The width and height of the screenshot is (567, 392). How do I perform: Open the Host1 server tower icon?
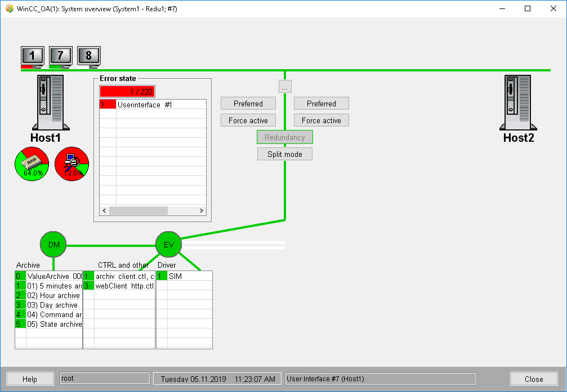[51, 102]
